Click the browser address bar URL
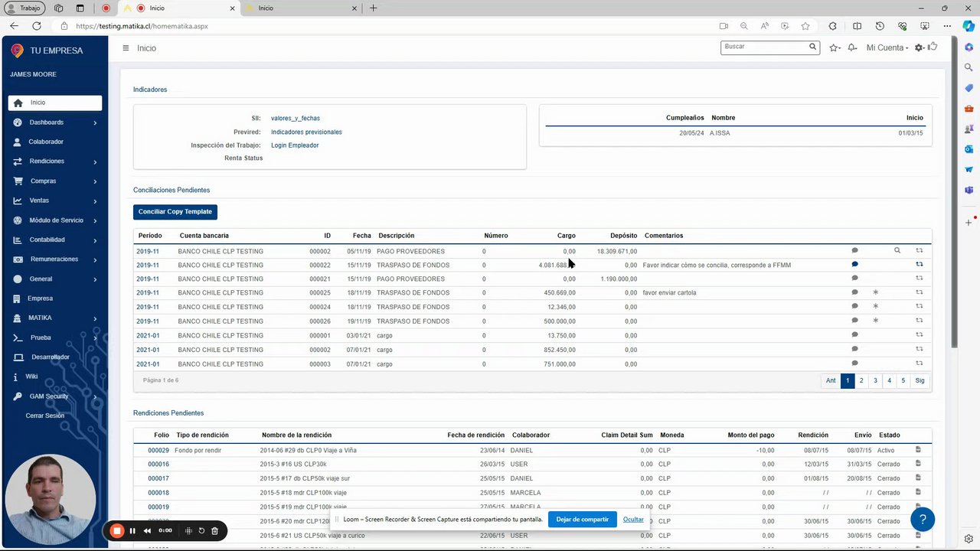This screenshot has height=551, width=980. tap(142, 26)
